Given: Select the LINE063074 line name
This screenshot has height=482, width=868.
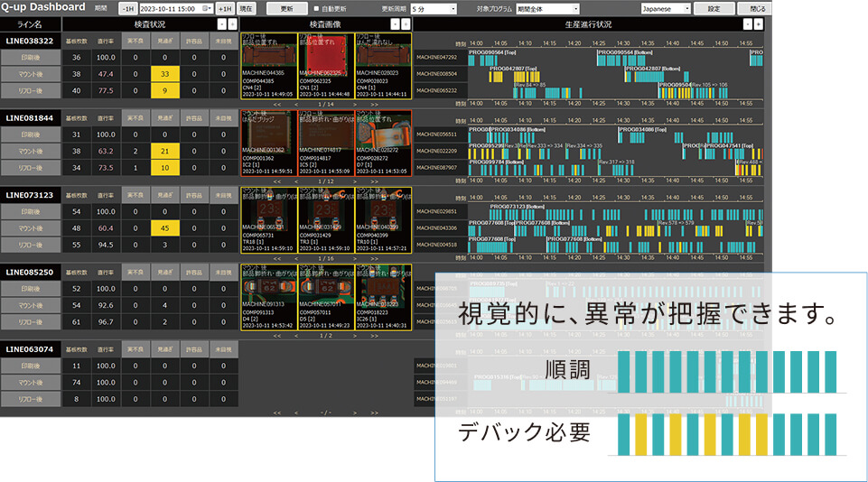Looking at the screenshot, I should (30, 349).
